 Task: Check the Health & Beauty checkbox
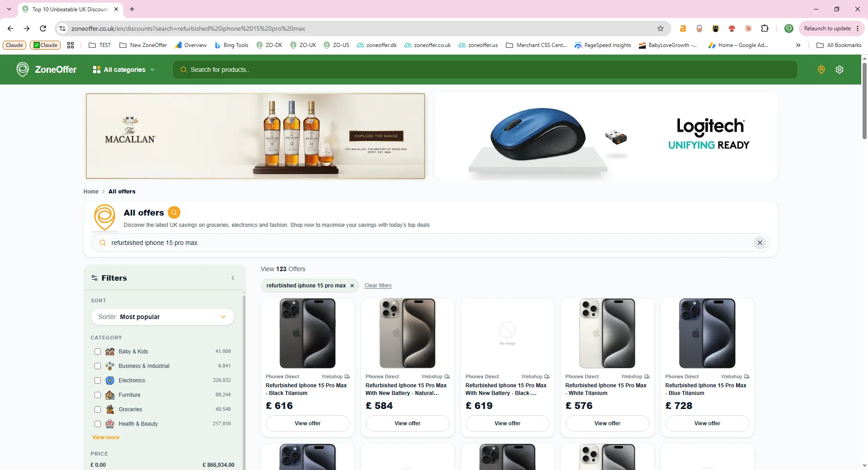pos(98,424)
